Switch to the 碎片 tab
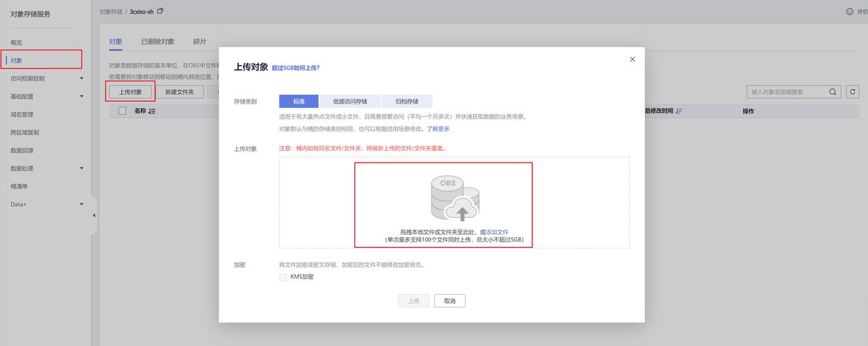The height and width of the screenshot is (346, 868). pos(199,42)
